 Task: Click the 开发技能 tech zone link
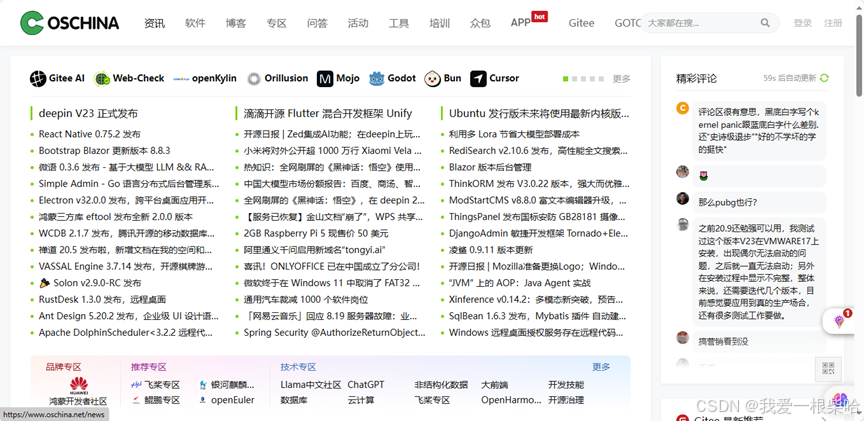coord(566,385)
